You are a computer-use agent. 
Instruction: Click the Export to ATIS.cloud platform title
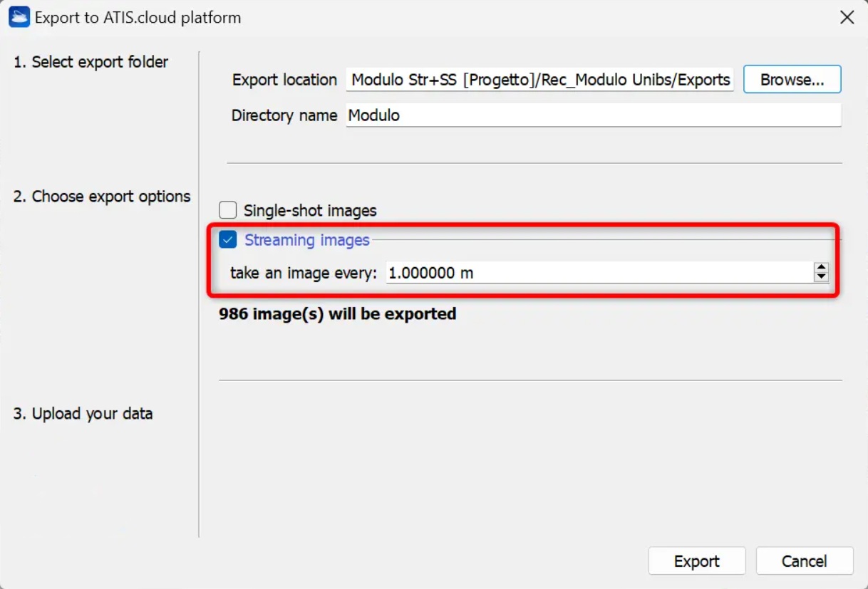point(138,17)
